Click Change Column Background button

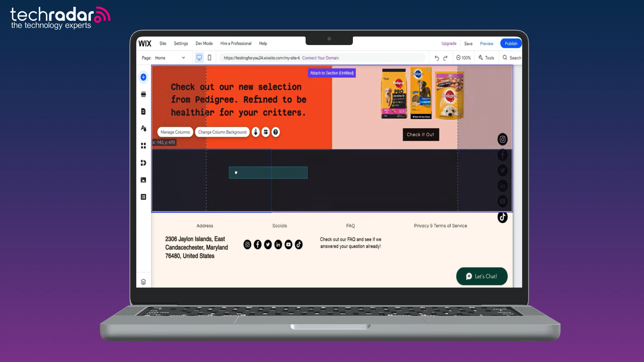222,132
